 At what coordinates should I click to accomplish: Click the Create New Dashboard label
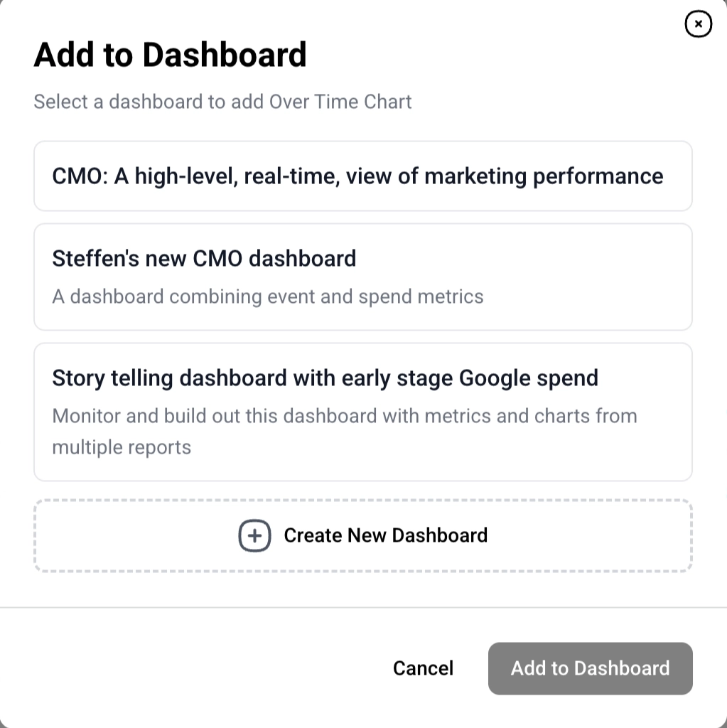coord(385,535)
